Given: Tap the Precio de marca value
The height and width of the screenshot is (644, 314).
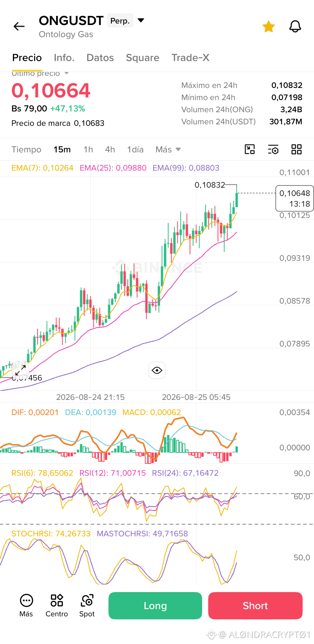Looking at the screenshot, I should [89, 123].
